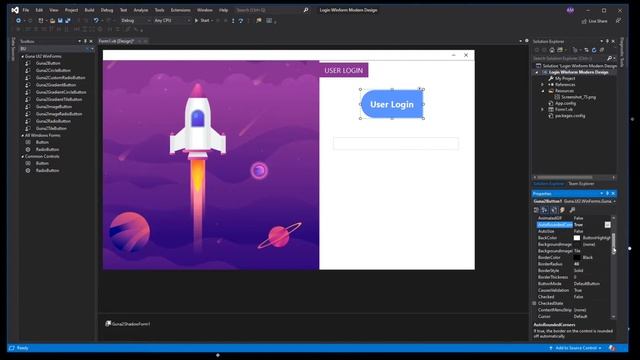Collapse the Resources folder in Solution Explorer

tap(543, 91)
